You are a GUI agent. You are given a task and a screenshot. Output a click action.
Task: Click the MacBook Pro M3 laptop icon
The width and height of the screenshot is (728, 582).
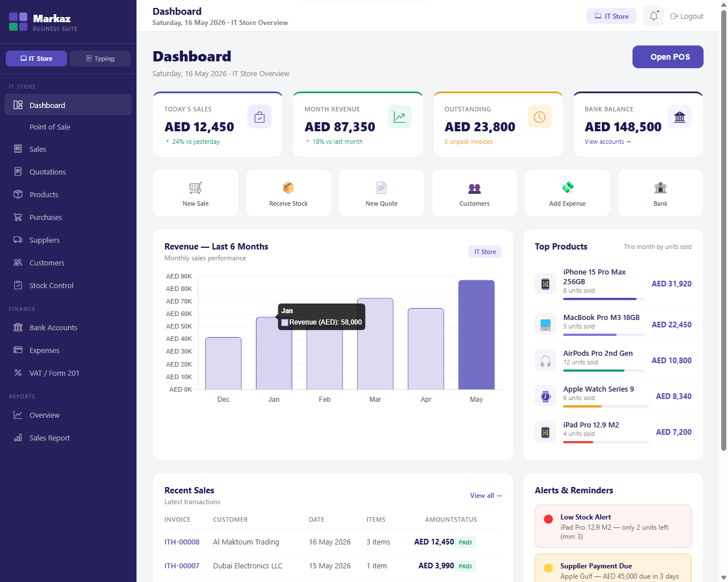(x=545, y=325)
